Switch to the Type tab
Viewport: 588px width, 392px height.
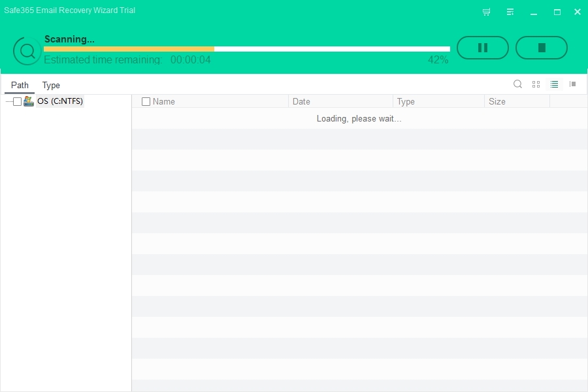pyautogui.click(x=51, y=85)
